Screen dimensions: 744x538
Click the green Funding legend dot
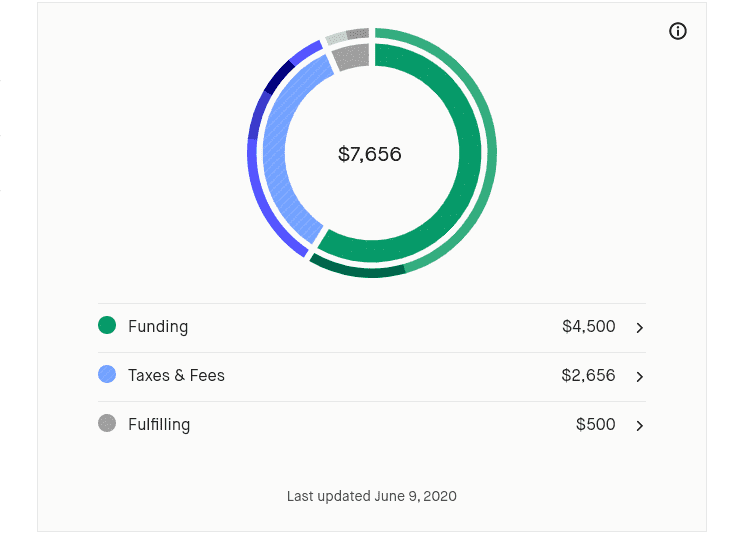coord(107,326)
